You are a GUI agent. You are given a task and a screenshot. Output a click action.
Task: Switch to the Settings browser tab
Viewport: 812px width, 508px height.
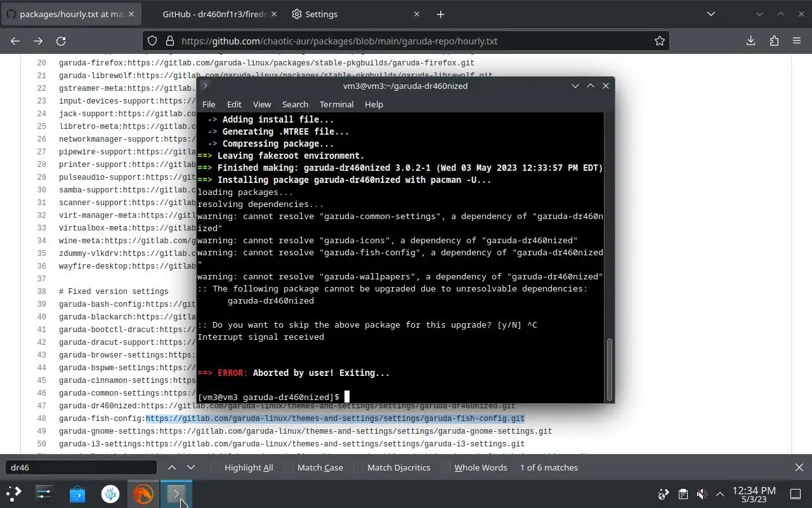(356, 14)
